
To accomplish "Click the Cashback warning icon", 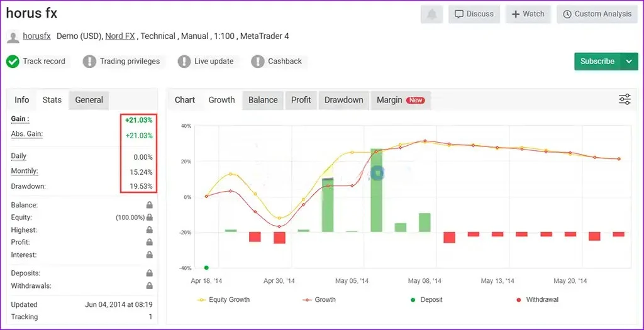I will tap(257, 62).
